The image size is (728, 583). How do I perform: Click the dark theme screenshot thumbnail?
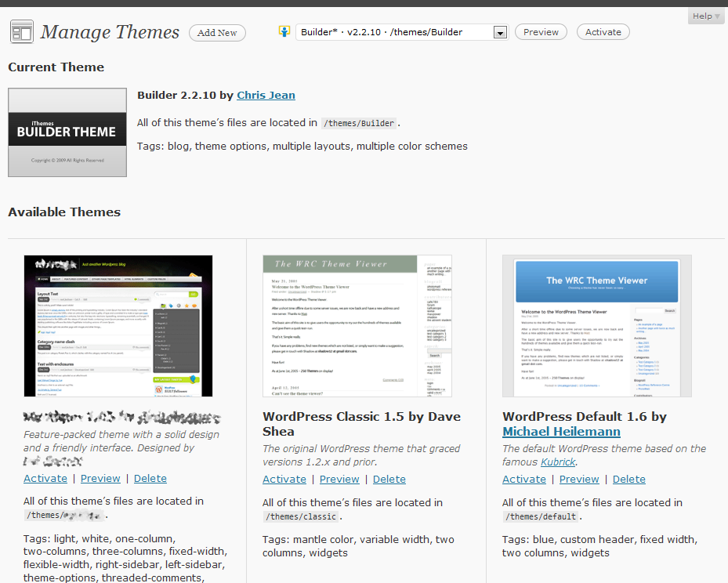tap(118, 326)
